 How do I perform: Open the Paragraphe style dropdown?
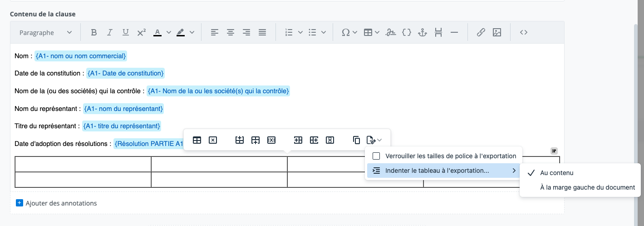point(45,32)
